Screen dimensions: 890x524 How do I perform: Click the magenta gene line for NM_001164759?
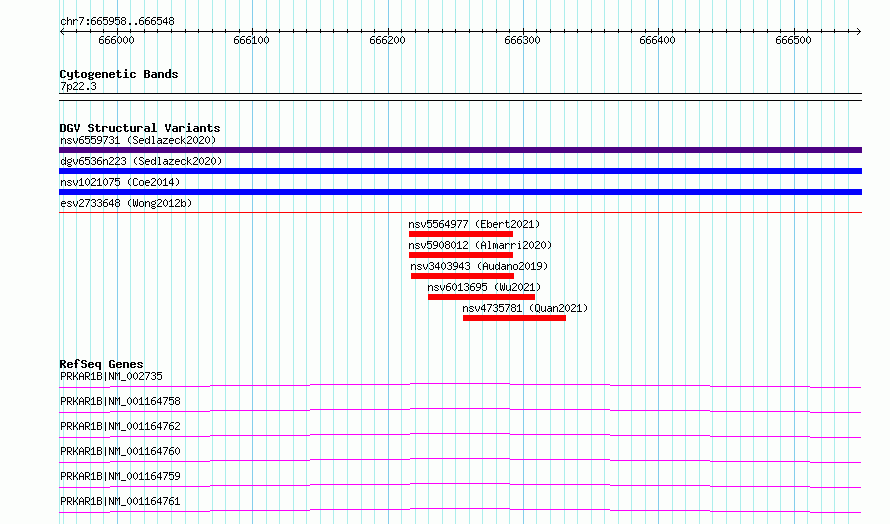coord(460,484)
